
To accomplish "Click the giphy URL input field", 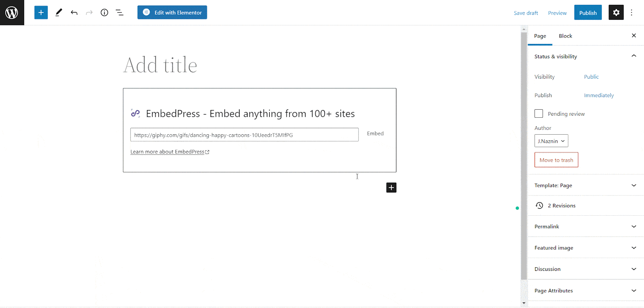I will [x=244, y=135].
